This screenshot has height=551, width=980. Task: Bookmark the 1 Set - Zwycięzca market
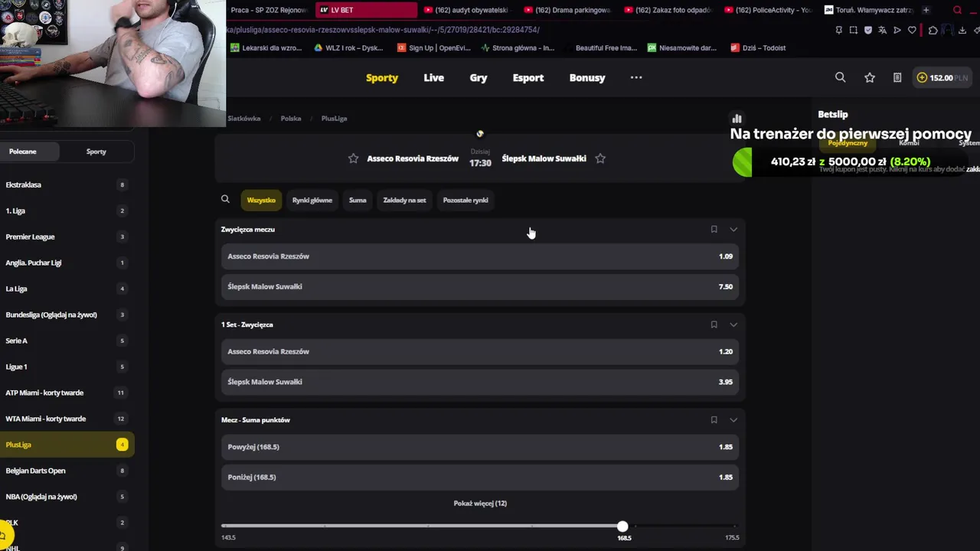(x=714, y=324)
